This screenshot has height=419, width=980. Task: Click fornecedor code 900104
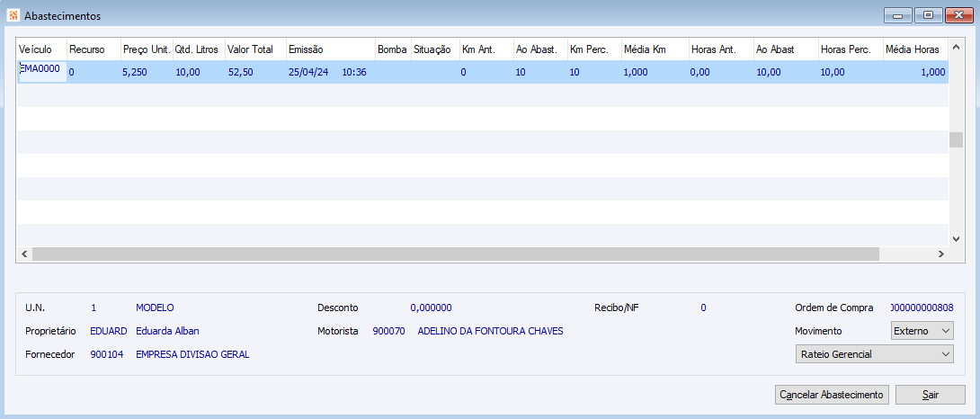tap(107, 354)
